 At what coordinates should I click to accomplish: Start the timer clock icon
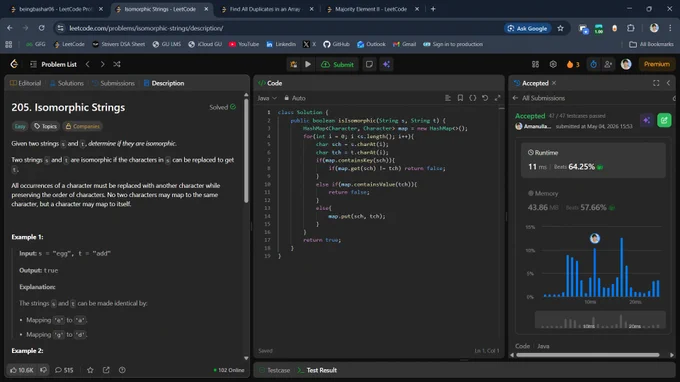pyautogui.click(x=593, y=64)
